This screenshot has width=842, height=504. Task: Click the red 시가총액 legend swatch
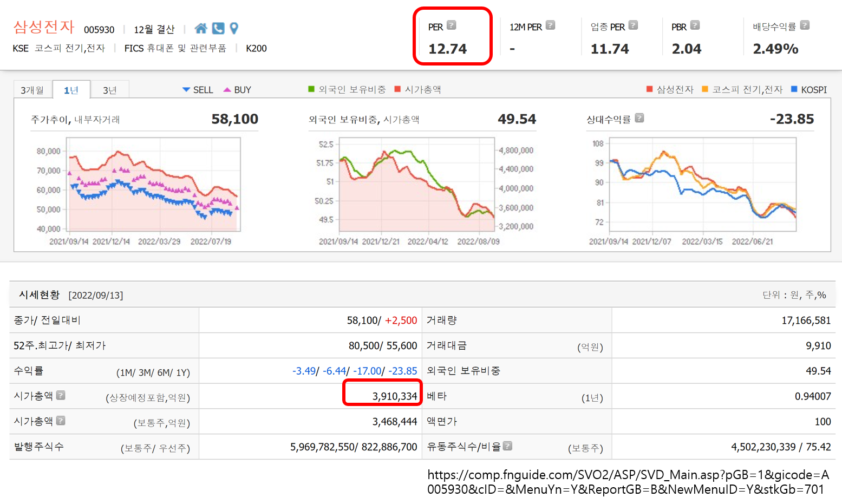tap(398, 89)
